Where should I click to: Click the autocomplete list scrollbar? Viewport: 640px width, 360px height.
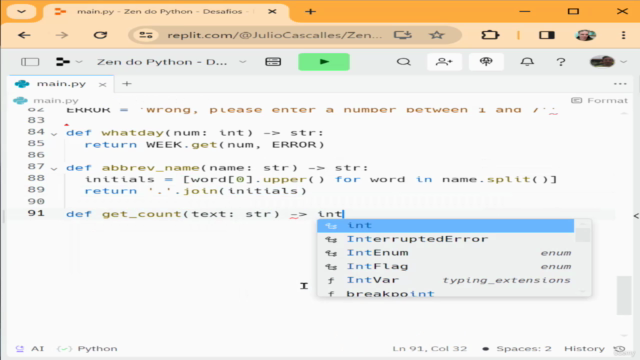pyautogui.click(x=583, y=235)
